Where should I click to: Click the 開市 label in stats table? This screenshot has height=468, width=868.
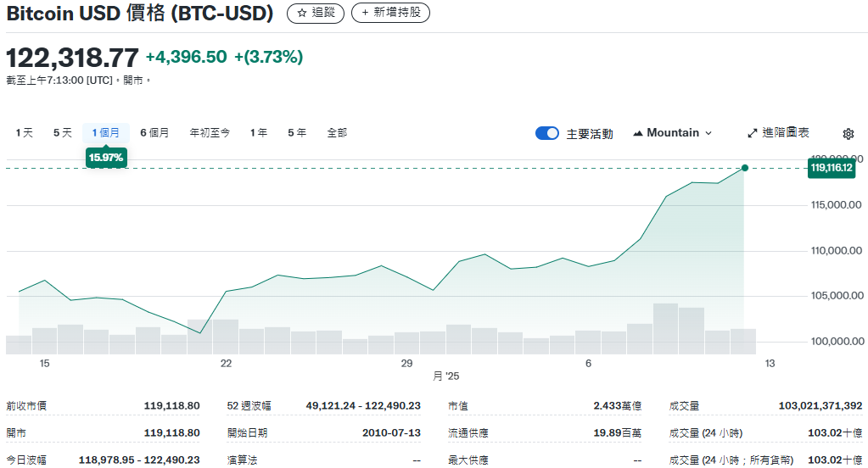point(16,432)
